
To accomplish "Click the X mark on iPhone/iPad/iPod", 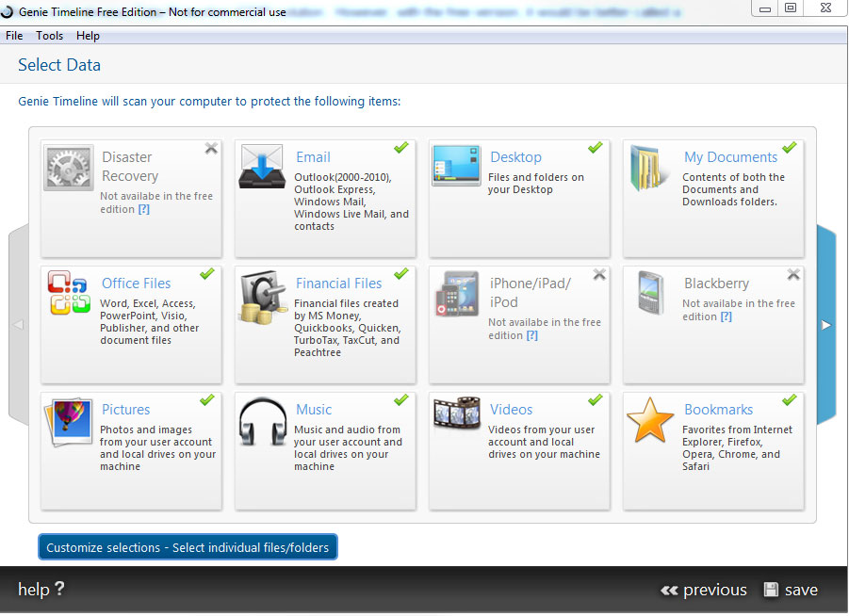I will (x=599, y=274).
